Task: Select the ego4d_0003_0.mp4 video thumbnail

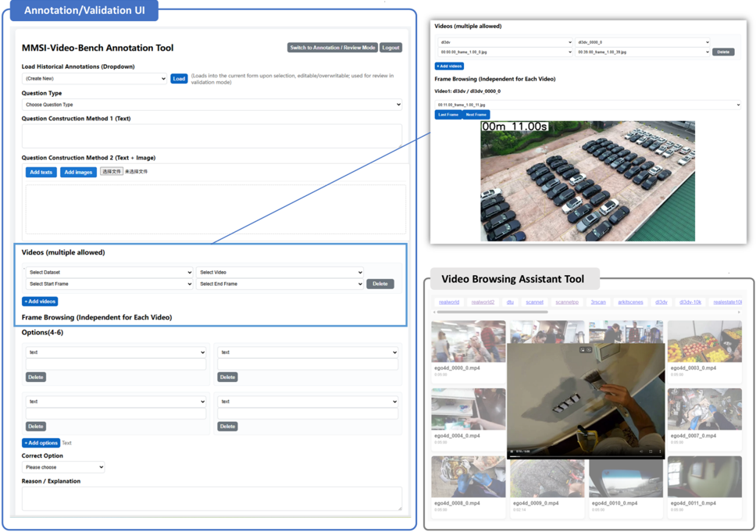Action: [x=704, y=341]
